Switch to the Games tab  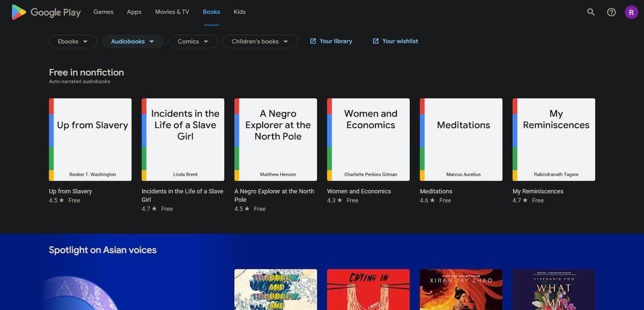click(103, 12)
